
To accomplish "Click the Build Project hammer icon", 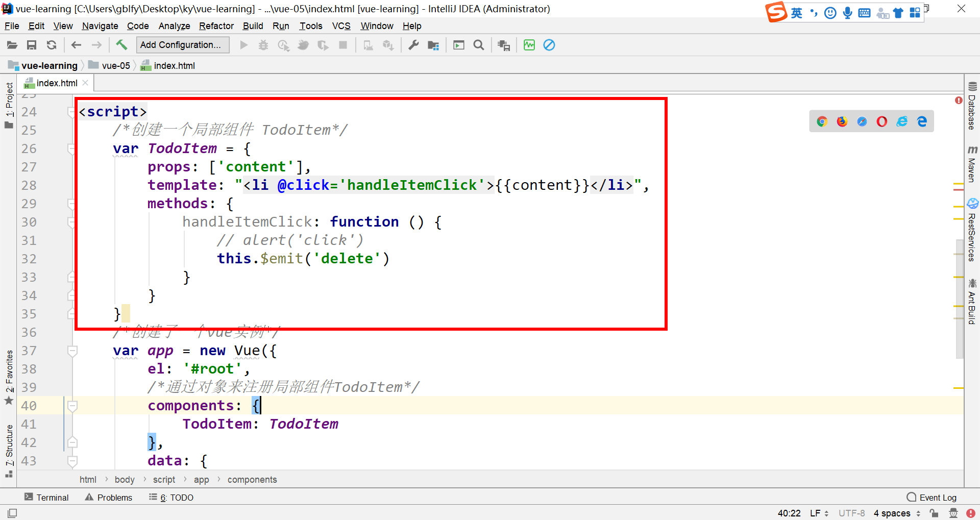I will [121, 45].
